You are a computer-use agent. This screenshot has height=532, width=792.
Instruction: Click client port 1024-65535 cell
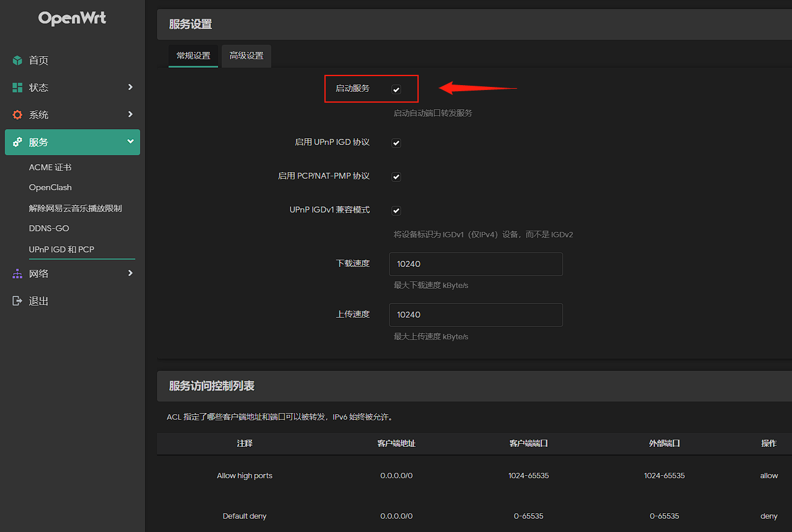(x=529, y=476)
